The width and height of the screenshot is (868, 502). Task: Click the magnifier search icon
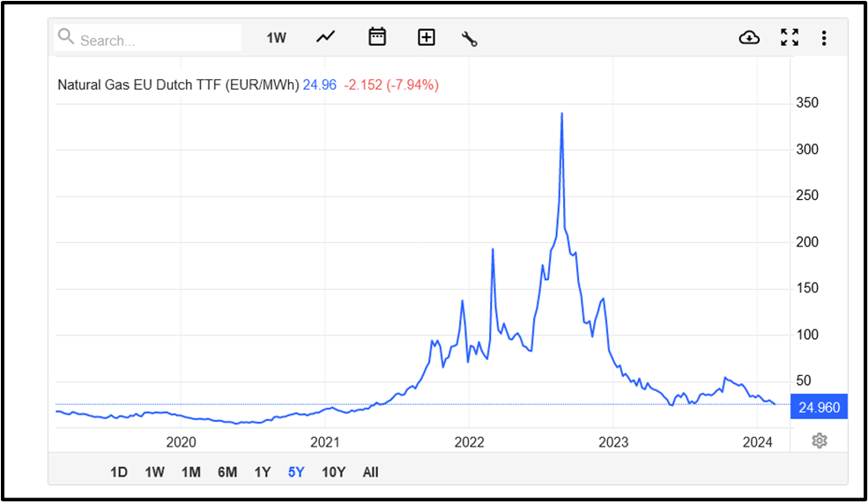(66, 37)
